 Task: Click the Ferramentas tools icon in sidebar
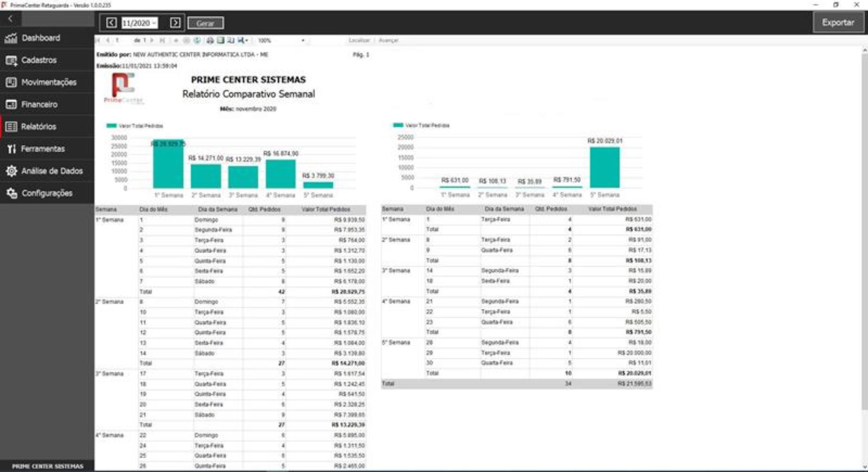[x=11, y=149]
